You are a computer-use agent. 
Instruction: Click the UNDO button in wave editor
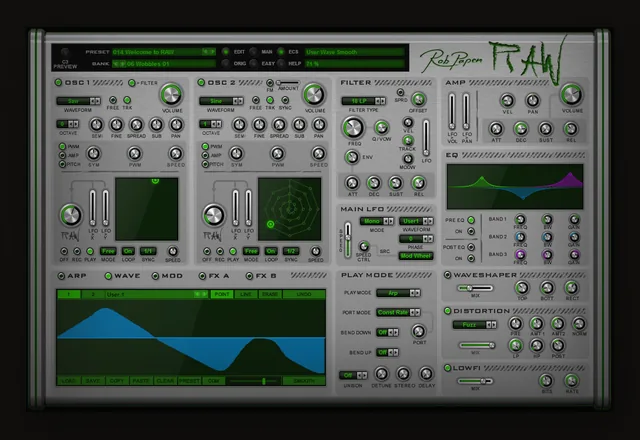(x=304, y=294)
